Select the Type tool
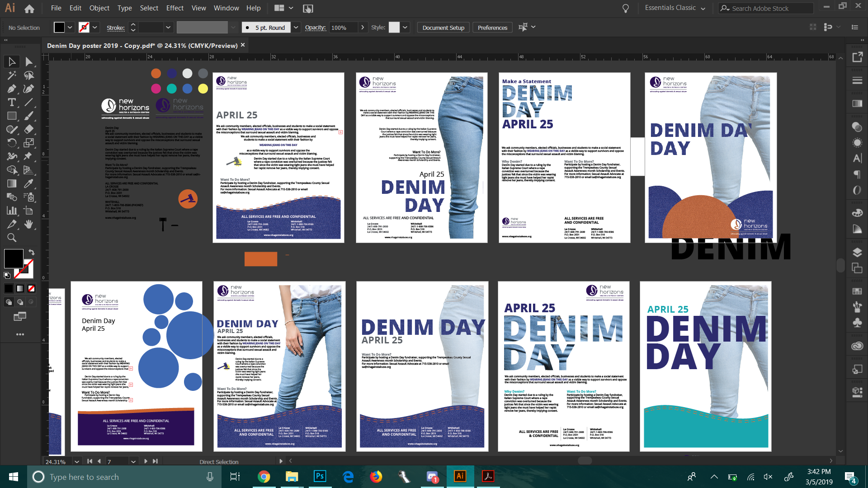This screenshot has width=868, height=488. (x=12, y=103)
